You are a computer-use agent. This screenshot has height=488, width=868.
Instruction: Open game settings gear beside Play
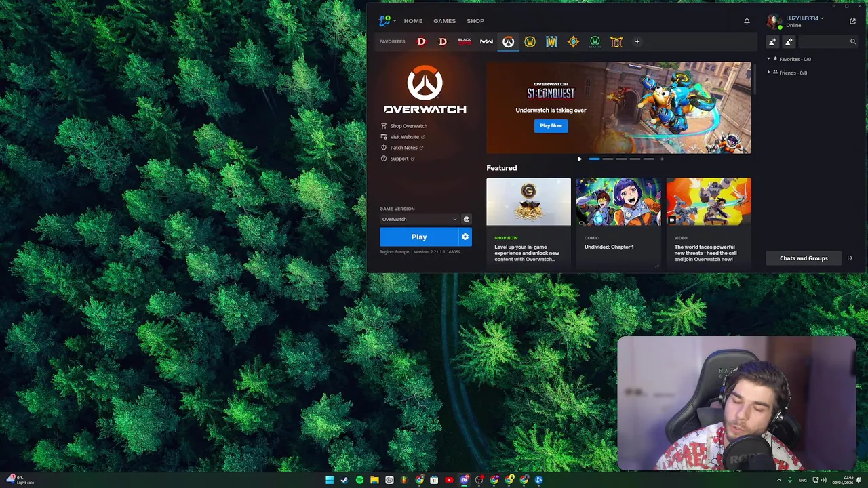click(465, 237)
